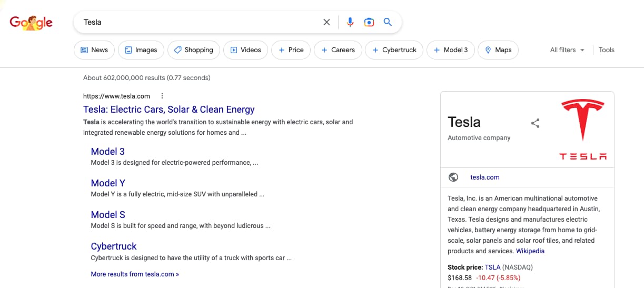The image size is (644, 288).
Task: Click the globe icon beside tesla.com
Action: point(453,177)
